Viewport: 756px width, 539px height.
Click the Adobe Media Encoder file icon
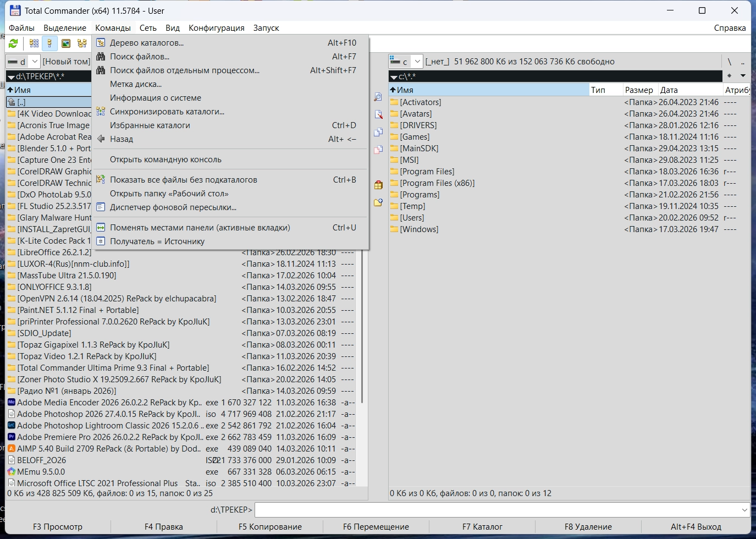click(x=12, y=402)
